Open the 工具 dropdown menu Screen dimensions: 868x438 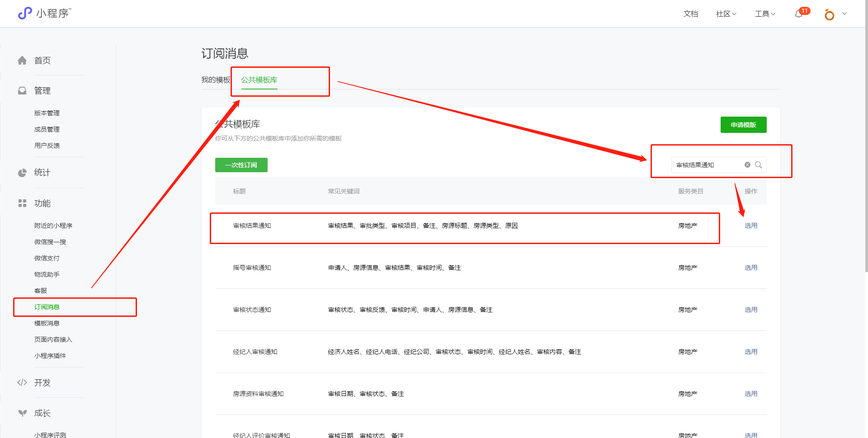(765, 14)
